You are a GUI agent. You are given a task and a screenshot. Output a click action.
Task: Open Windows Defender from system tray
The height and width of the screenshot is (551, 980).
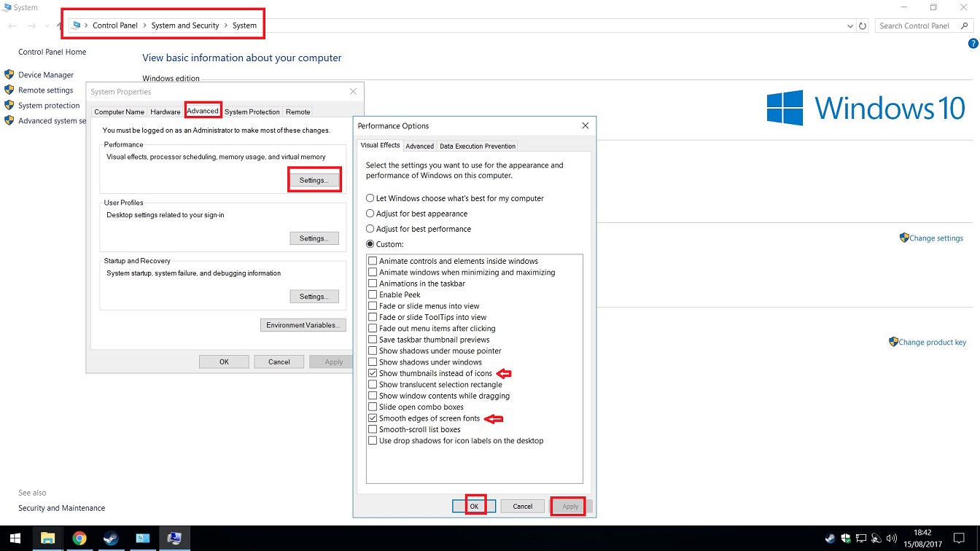pyautogui.click(x=845, y=539)
